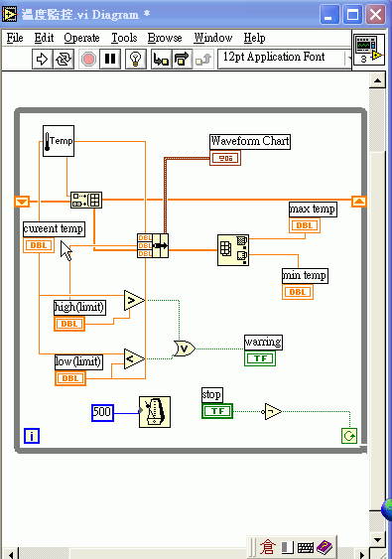
Task: Click the vertical scrollbar up arrow
Action: point(377,80)
